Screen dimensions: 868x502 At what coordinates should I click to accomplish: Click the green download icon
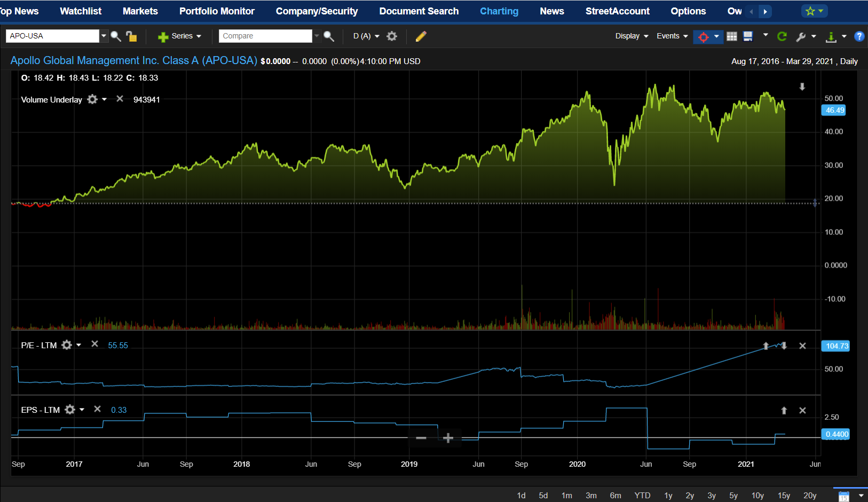coord(831,36)
